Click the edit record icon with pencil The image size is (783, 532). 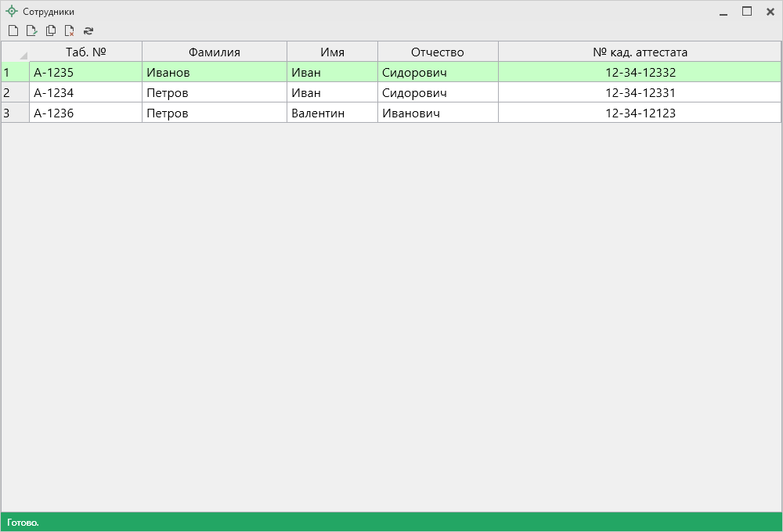[32, 31]
